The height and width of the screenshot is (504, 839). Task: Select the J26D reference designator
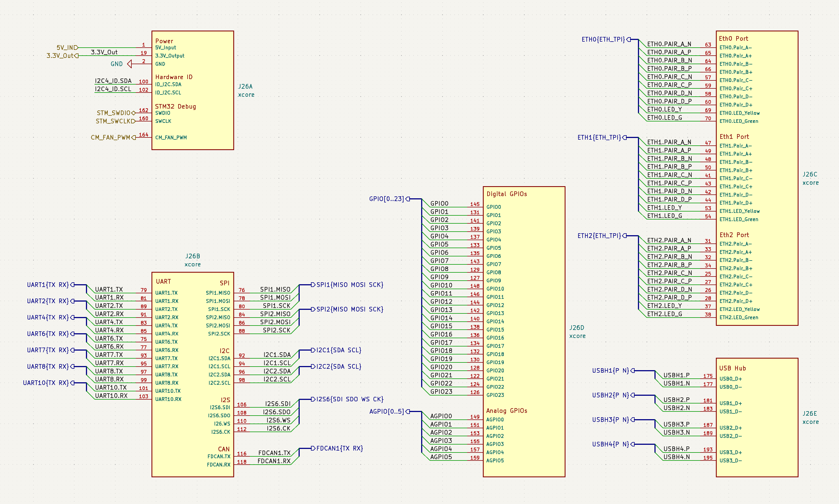577,328
